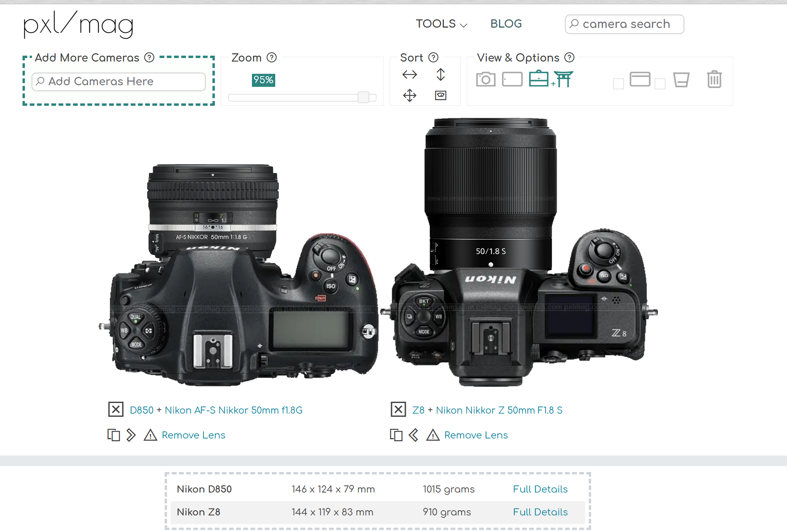Remove the Z8 with its X box

point(398,409)
